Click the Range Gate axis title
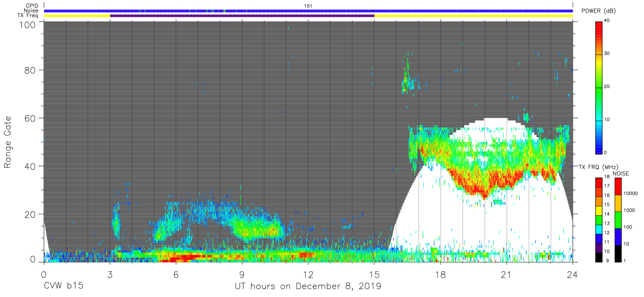644x297 pixels. pyautogui.click(x=8, y=142)
